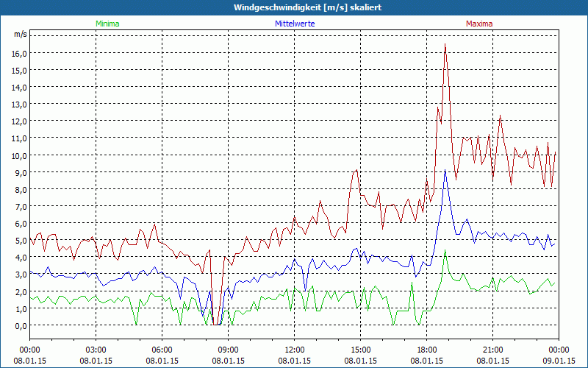This screenshot has height=368, width=588.
Task: Click the Windgeschwindigkeit chart title bar
Action: (294, 7)
